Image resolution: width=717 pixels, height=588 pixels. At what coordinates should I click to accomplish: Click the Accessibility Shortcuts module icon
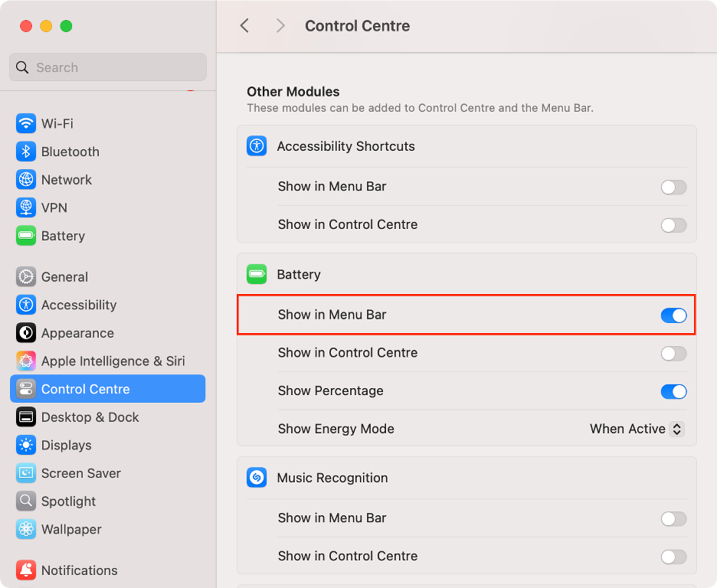[x=257, y=145]
